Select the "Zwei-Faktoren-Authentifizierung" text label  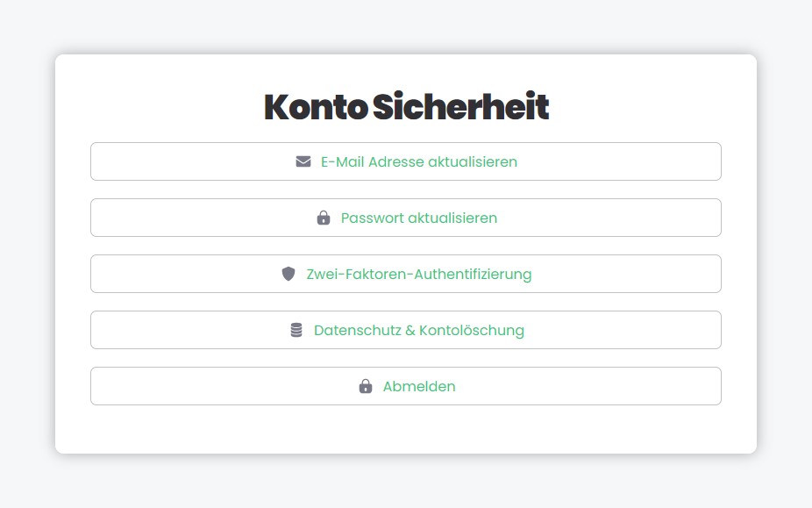419,274
